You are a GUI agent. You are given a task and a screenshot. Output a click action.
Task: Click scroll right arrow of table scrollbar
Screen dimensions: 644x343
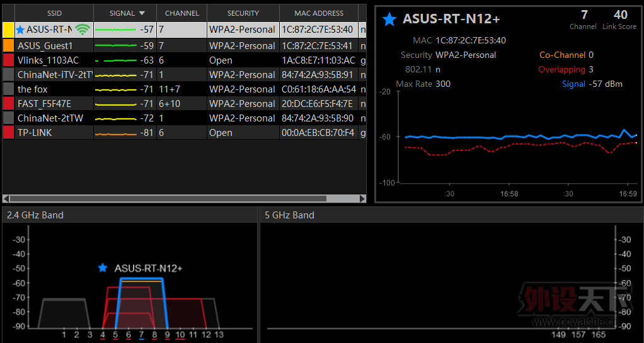(x=363, y=199)
